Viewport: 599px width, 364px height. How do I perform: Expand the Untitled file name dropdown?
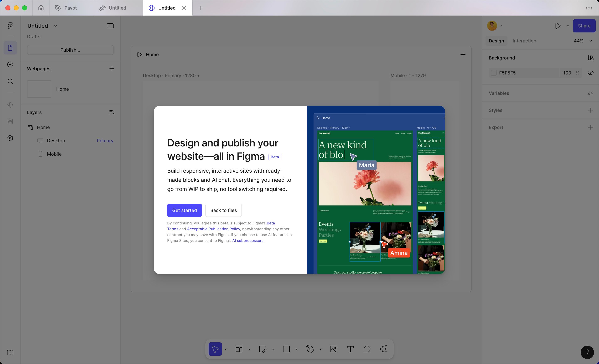click(x=55, y=26)
